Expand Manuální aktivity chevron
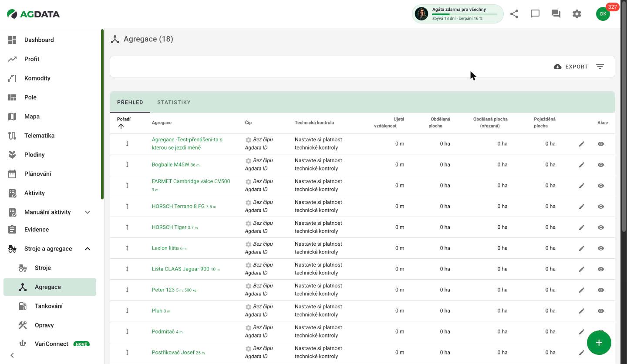The width and height of the screenshot is (627, 364). (x=88, y=212)
